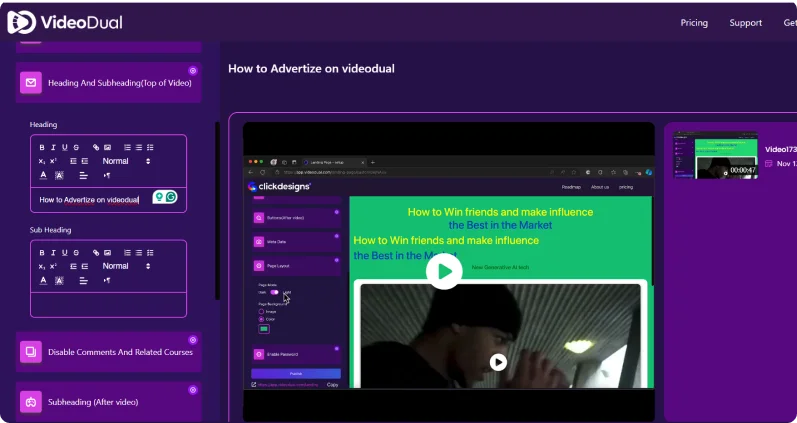Toggle underline in the Sub Heading toolbar
This screenshot has width=797, height=423.
tap(65, 252)
